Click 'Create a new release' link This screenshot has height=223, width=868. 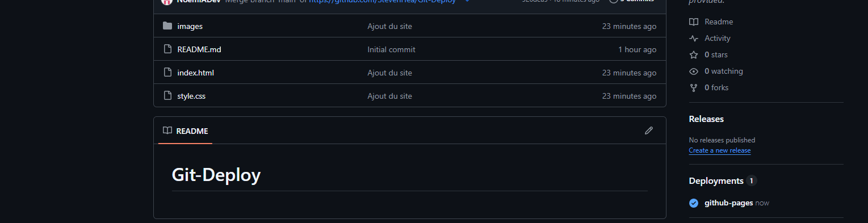pos(720,150)
